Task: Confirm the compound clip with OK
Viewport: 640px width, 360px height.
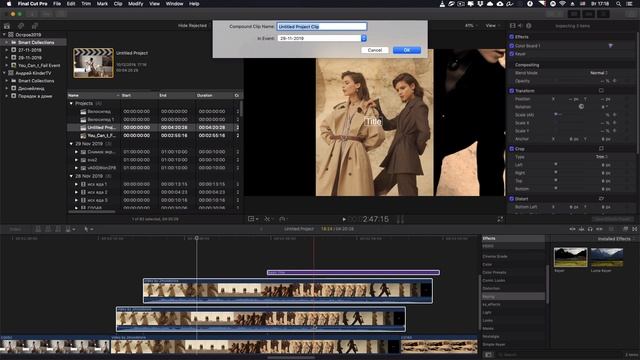Action: pyautogui.click(x=407, y=50)
